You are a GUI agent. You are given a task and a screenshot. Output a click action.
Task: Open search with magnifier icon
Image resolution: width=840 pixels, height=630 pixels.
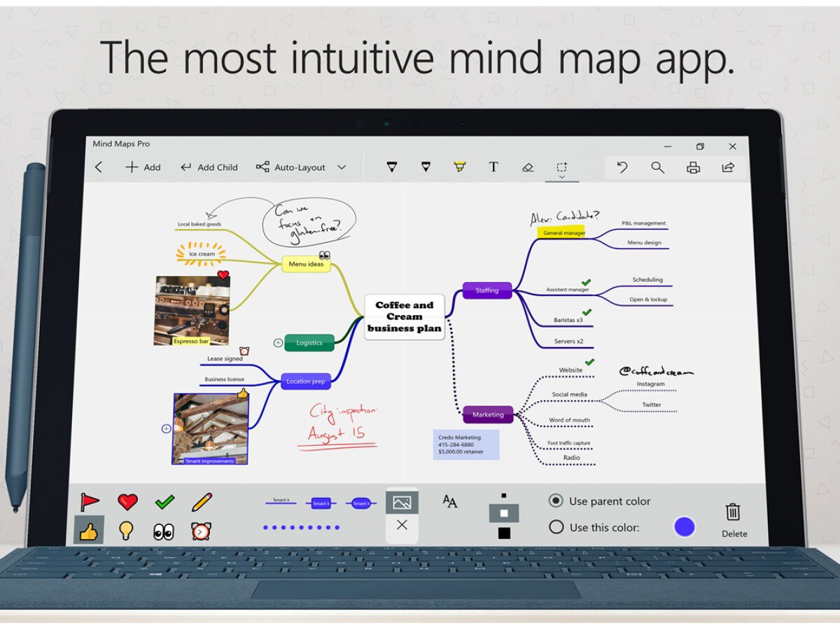[x=657, y=167]
